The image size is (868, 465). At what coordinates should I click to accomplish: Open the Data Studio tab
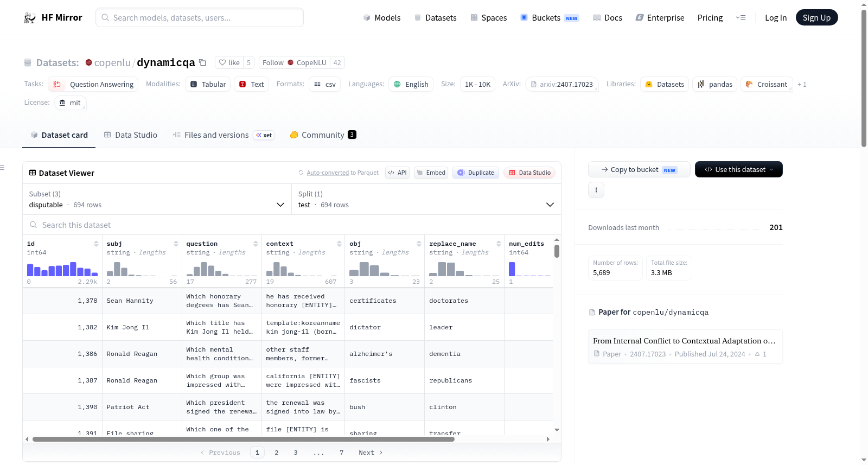(x=131, y=135)
